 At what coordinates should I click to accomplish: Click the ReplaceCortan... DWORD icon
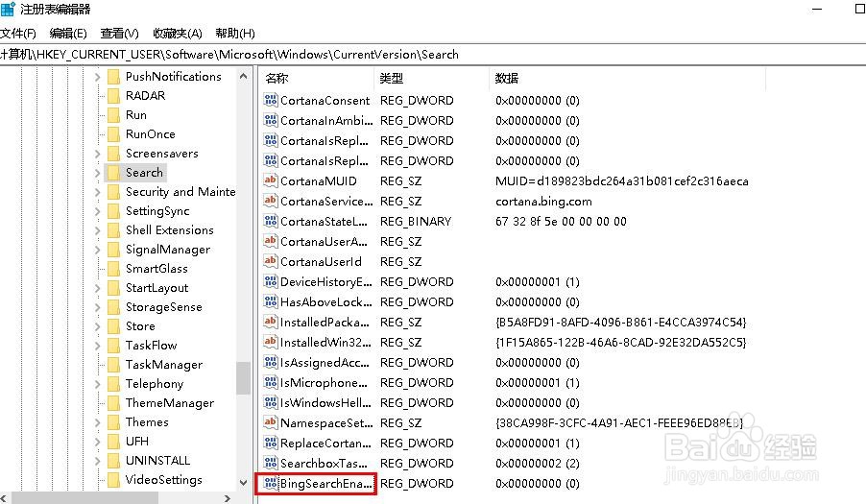(x=271, y=443)
